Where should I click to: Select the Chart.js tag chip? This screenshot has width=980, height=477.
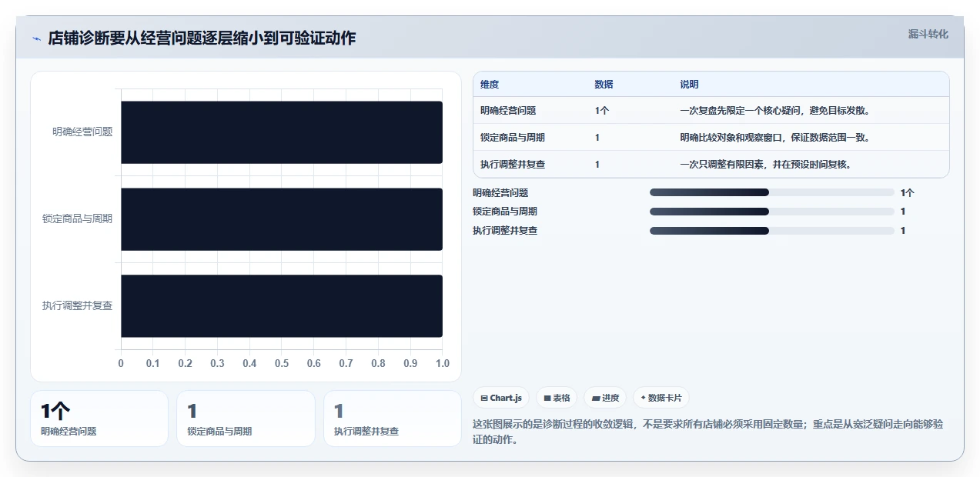(x=501, y=398)
